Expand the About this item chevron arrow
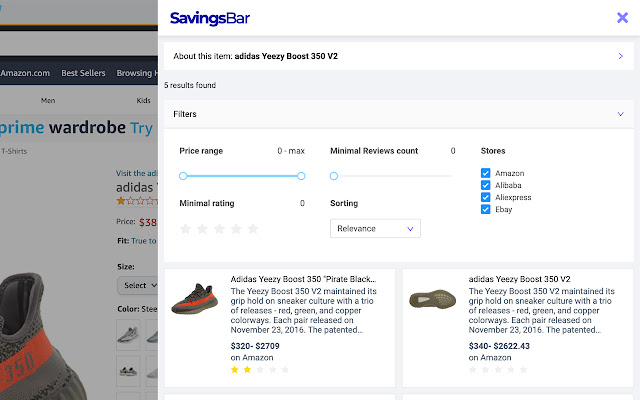640x400 pixels. [x=620, y=56]
